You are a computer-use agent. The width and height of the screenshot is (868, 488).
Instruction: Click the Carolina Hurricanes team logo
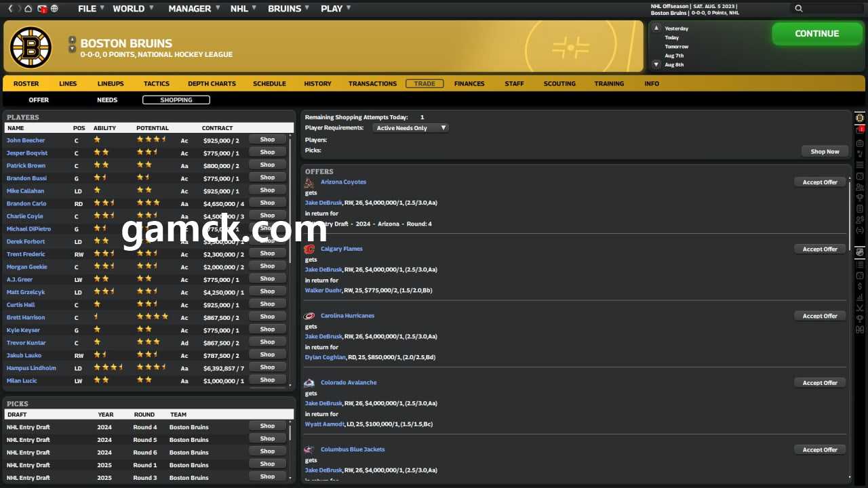(309, 316)
